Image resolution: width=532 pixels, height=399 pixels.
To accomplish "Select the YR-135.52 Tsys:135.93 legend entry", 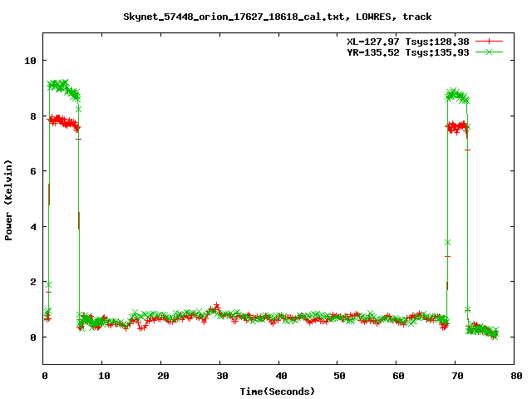I will (408, 52).
